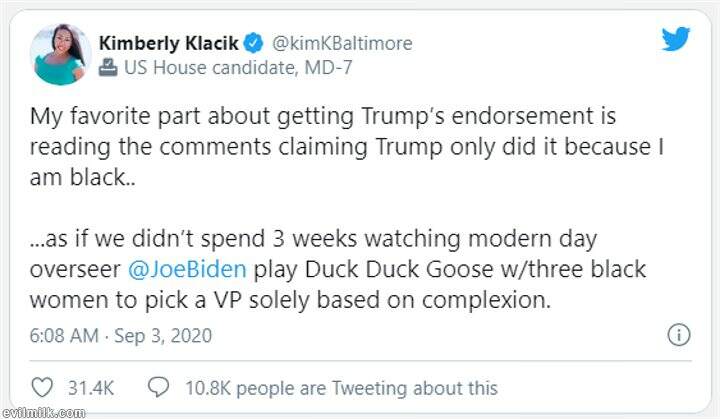This screenshot has height=419, width=720.
Task: Open the tweet info icon
Action: 678,335
